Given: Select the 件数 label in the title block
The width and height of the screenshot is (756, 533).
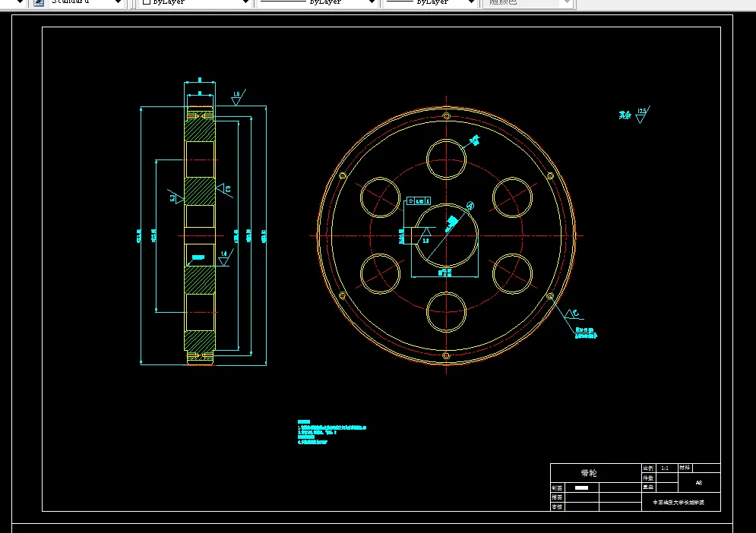Looking at the screenshot, I should point(648,478).
